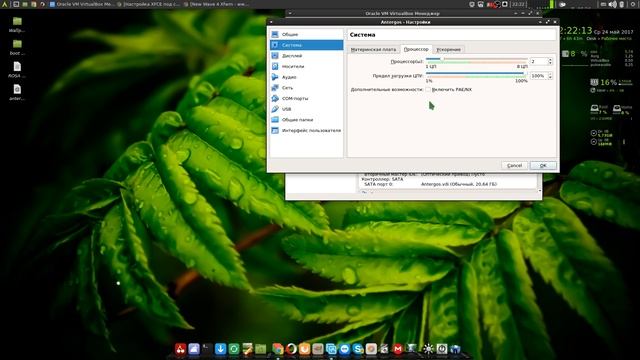Open the Носители storage category
Viewport: 640px width, 360px height.
point(306,66)
